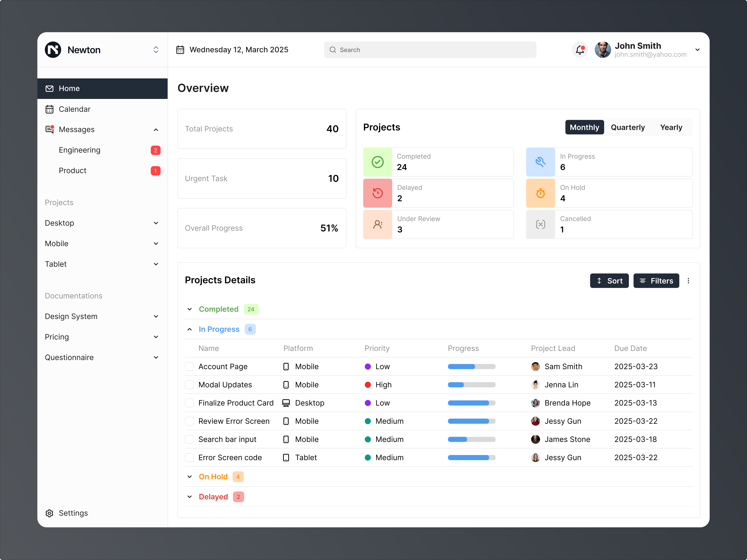Open the three-dot options menu in Projects Details
747x560 pixels.
click(x=688, y=281)
